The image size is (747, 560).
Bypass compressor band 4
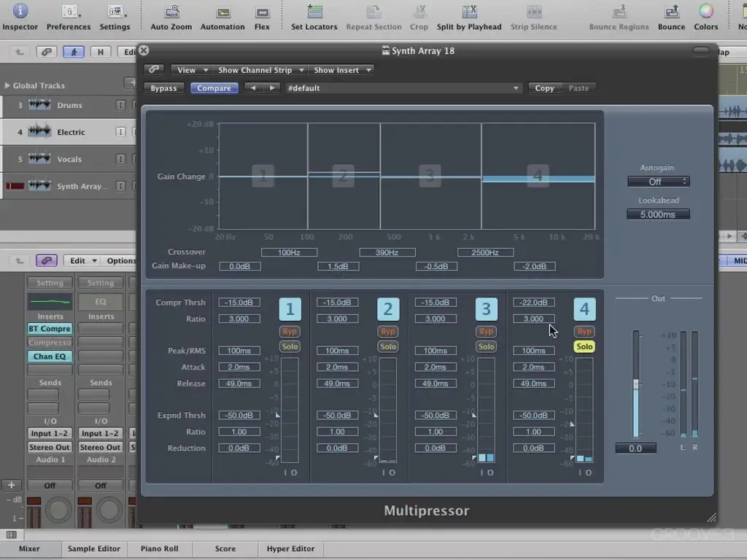click(x=584, y=332)
